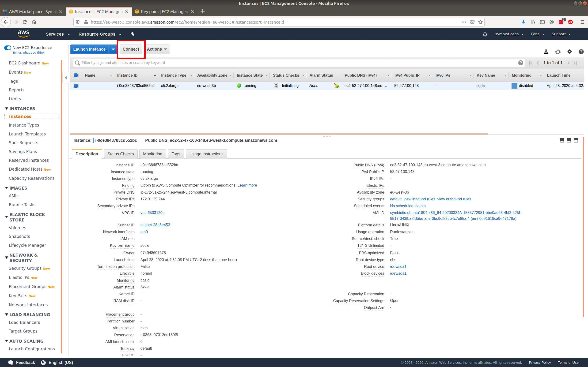Open the vpc-6503120c link
The height and width of the screenshot is (367, 588).
click(x=152, y=213)
